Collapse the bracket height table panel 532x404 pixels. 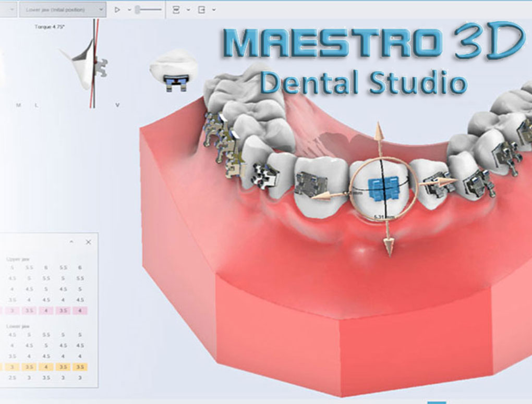pos(71,242)
